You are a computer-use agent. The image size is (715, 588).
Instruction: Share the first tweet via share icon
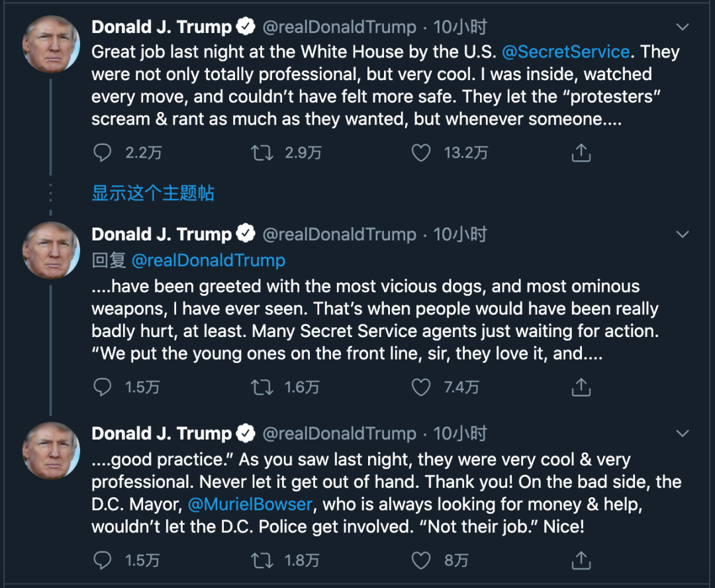581,154
